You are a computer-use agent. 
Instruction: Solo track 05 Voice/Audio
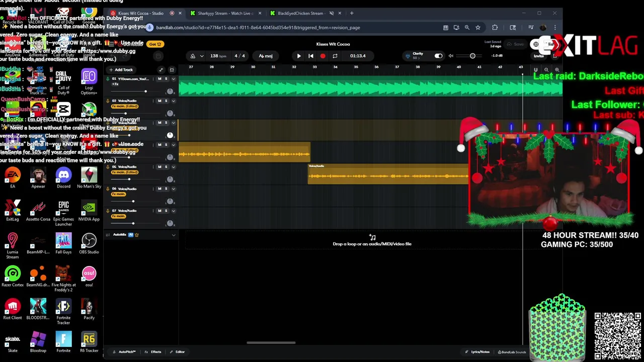[x=166, y=166]
